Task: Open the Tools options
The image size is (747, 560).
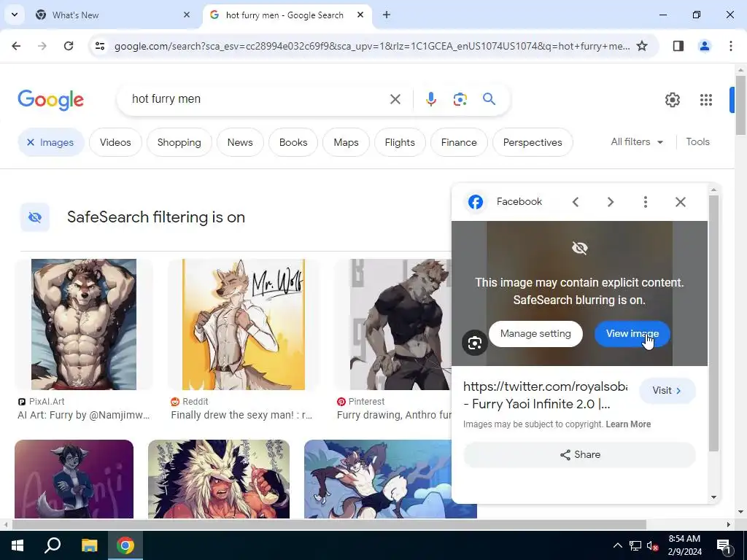Action: click(697, 142)
